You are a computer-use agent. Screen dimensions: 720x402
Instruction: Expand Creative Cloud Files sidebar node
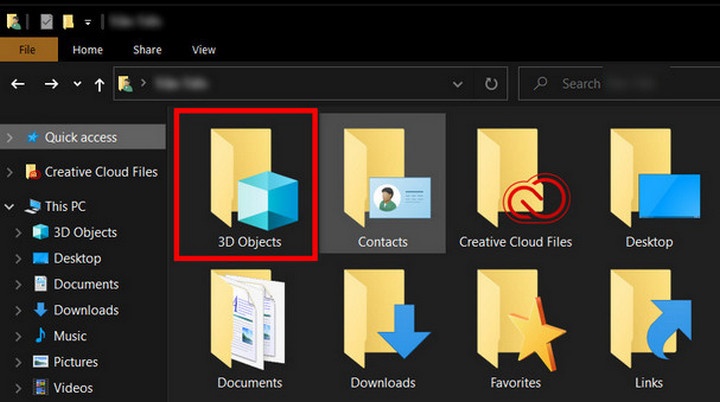10,172
